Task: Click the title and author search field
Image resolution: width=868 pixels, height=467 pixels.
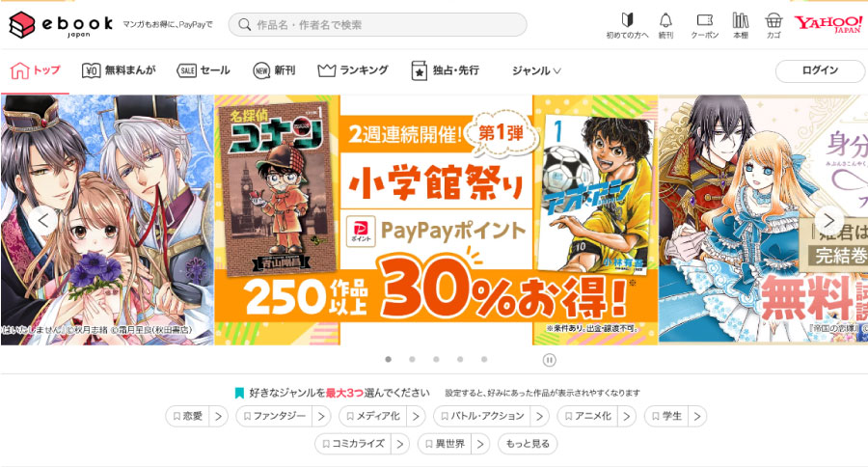Action: click(x=377, y=25)
